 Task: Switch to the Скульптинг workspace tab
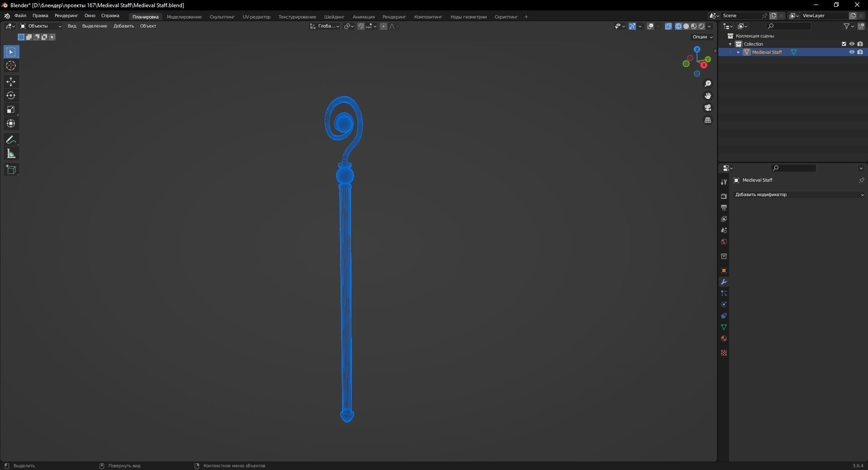222,17
